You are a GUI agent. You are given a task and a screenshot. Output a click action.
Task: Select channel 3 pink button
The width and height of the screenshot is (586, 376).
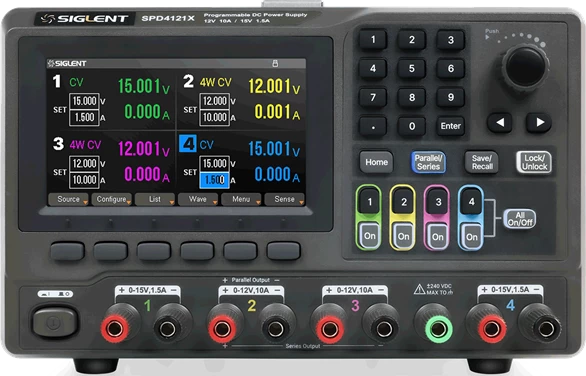click(438, 202)
